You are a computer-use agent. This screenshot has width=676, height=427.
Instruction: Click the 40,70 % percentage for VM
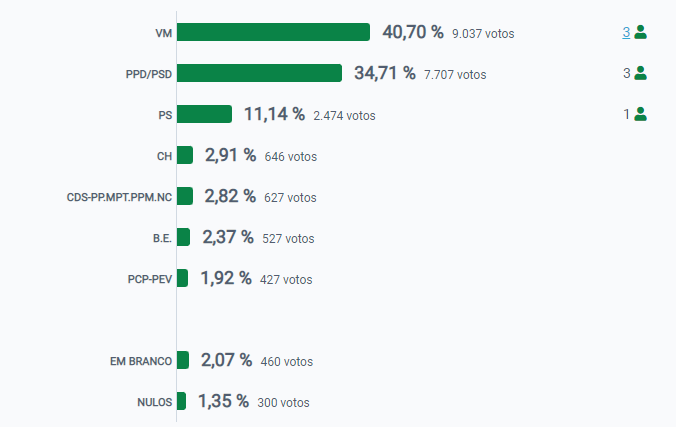click(x=412, y=33)
